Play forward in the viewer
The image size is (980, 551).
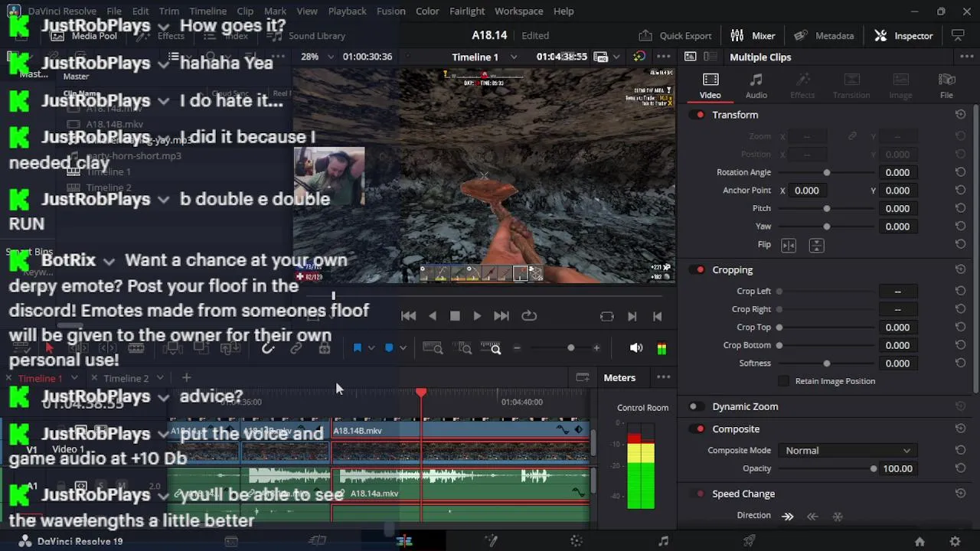point(477,316)
